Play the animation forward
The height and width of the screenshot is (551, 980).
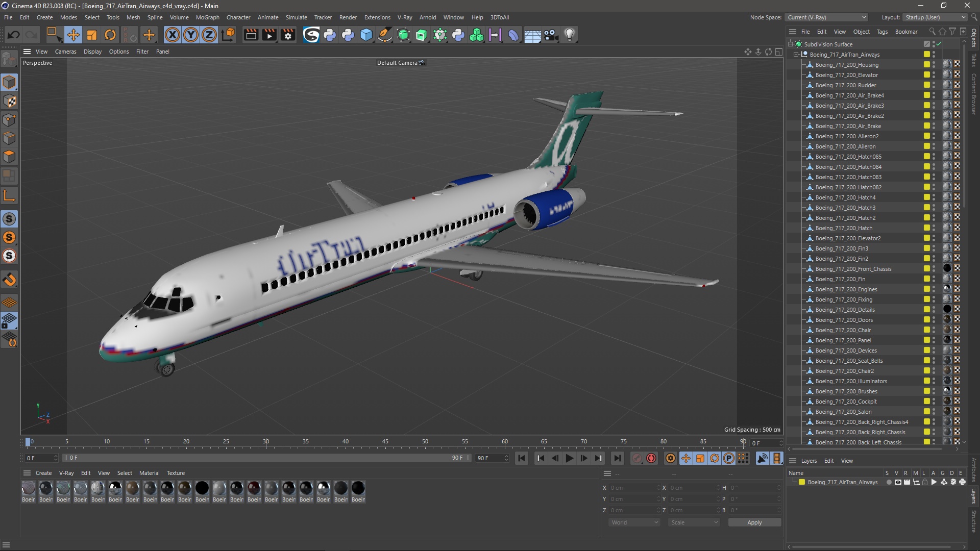(569, 458)
